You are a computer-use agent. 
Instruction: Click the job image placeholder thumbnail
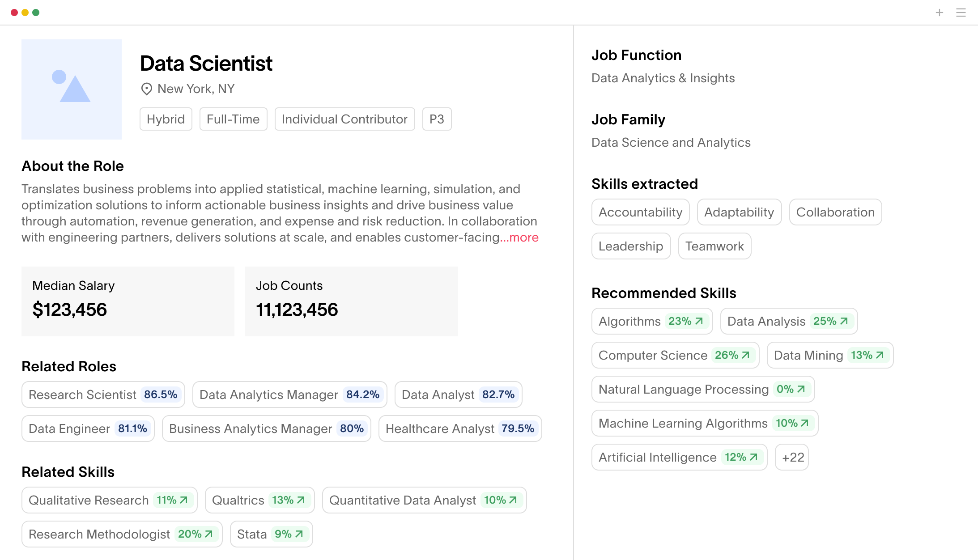(72, 89)
